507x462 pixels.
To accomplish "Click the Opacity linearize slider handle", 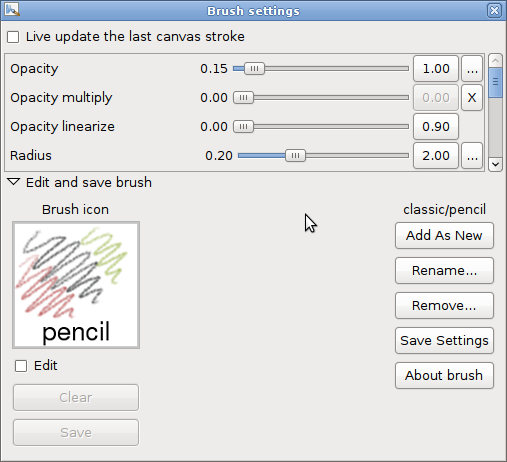I will [x=243, y=127].
